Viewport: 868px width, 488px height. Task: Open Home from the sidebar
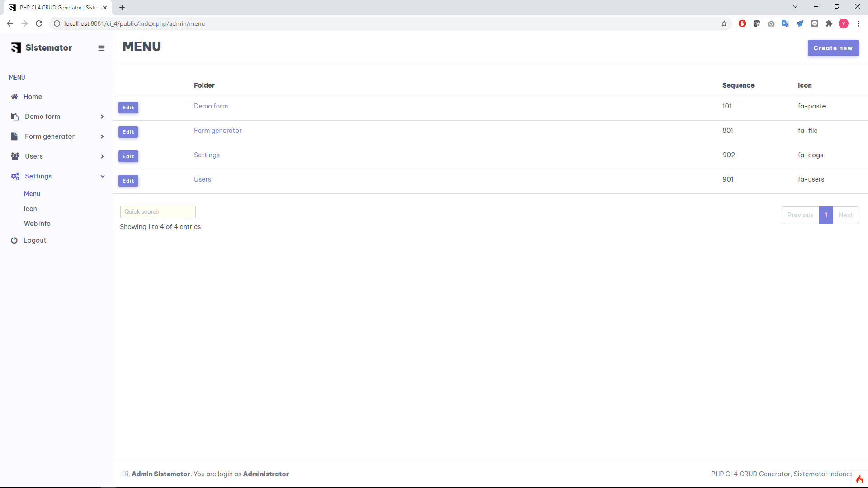pyautogui.click(x=33, y=97)
